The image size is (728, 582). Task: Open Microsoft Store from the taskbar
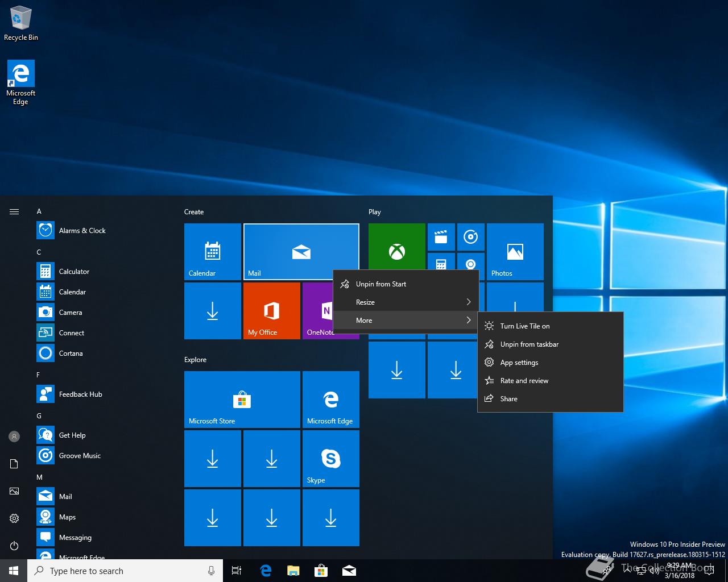[321, 571]
